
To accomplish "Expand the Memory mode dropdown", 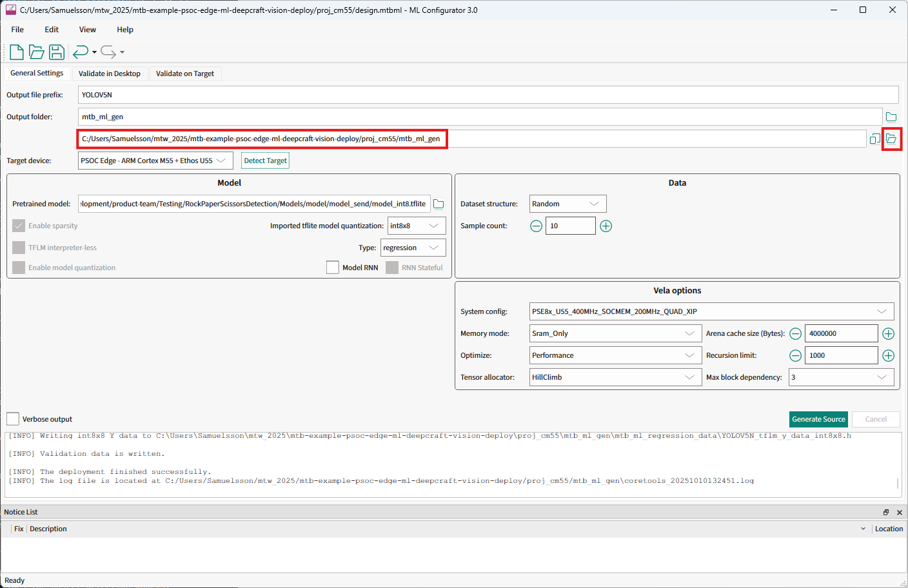I will point(615,333).
